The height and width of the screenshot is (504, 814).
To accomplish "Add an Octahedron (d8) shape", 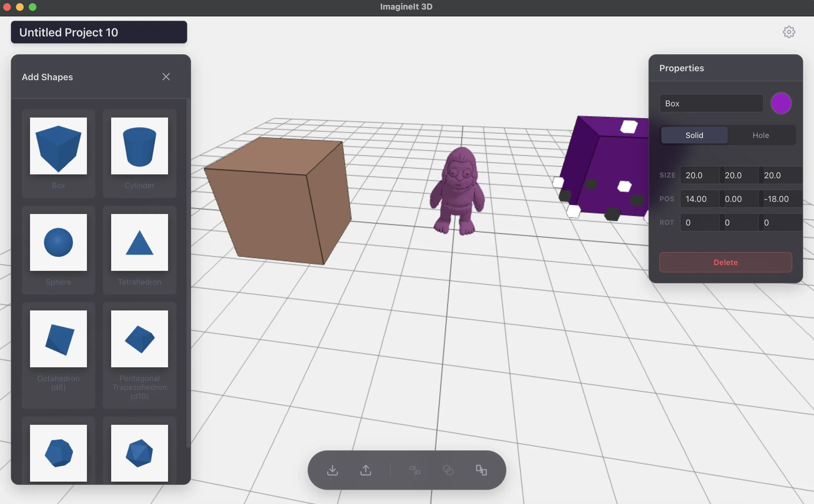I will [58, 355].
